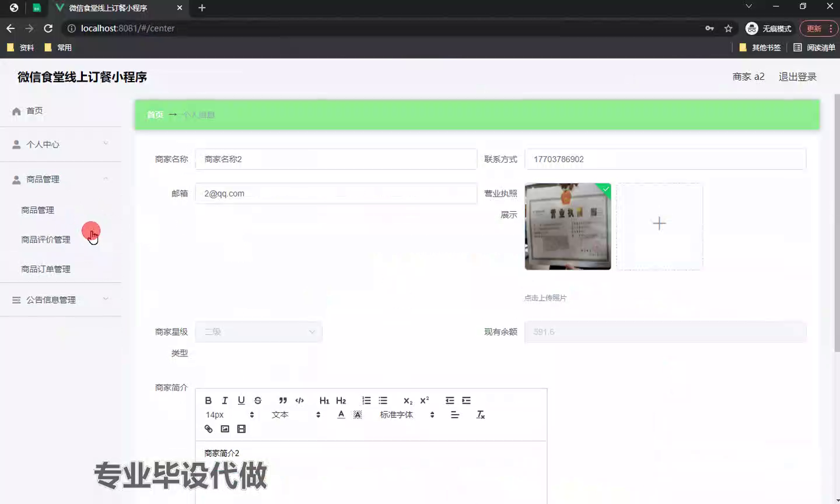Go to 首页 in the sidebar
The width and height of the screenshot is (840, 504).
coord(61,111)
